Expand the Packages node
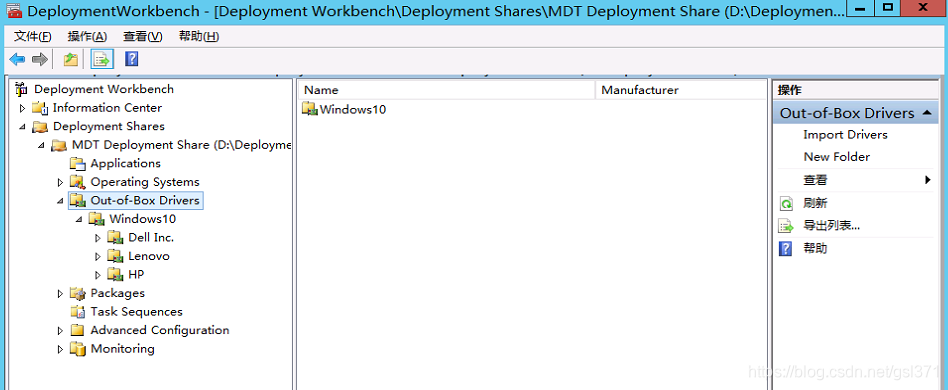The image size is (948, 390). 60,293
